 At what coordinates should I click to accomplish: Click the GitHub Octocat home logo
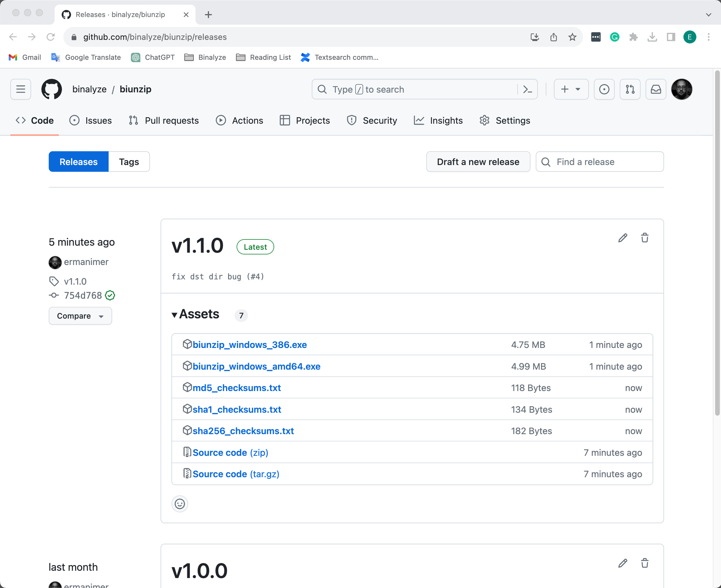[x=52, y=89]
